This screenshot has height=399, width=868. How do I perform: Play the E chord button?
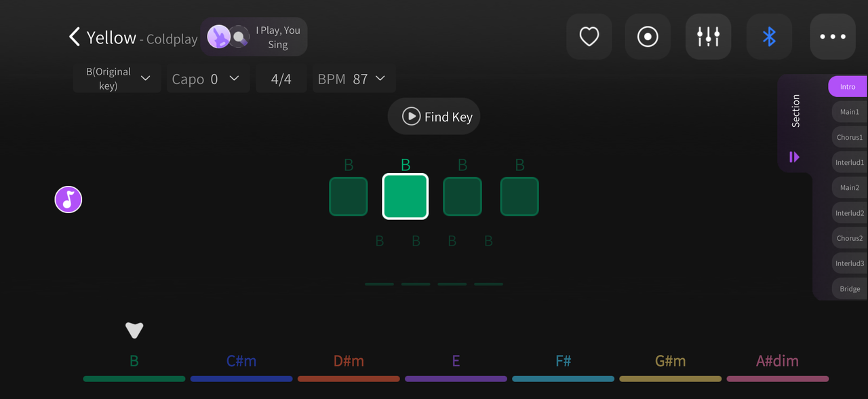coord(456,368)
